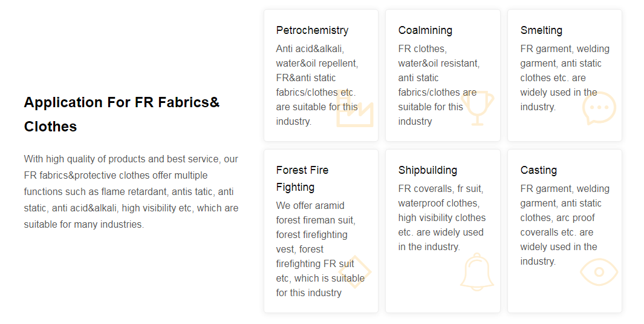The height and width of the screenshot is (324, 644).
Task: Select the Smelting heading
Action: [541, 30]
